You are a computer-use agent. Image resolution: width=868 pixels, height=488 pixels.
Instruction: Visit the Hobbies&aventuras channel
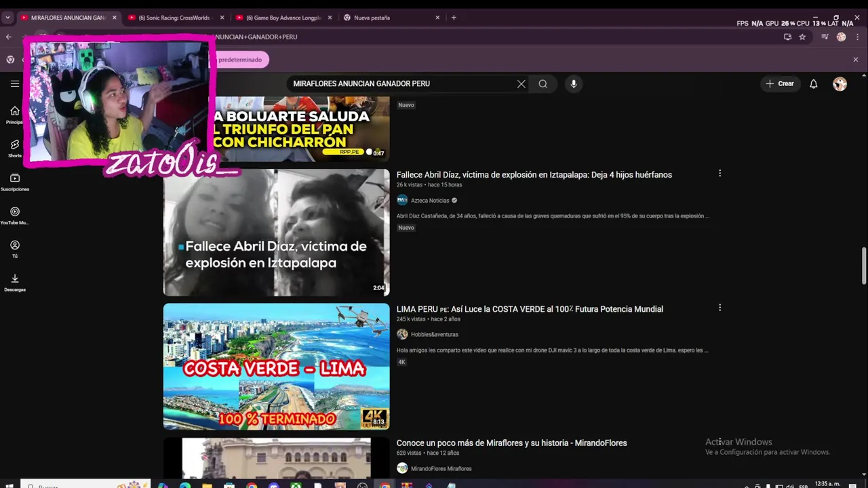point(434,335)
